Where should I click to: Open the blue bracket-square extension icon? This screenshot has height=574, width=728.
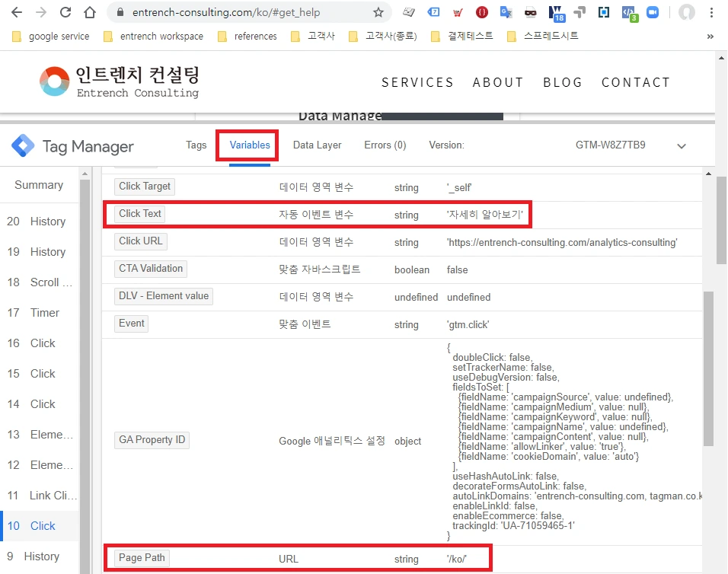tap(604, 12)
